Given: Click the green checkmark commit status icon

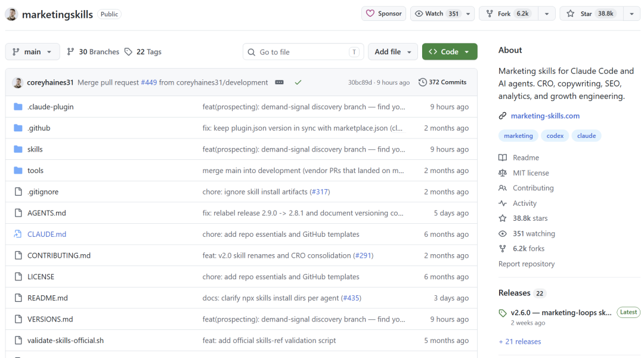Looking at the screenshot, I should [x=298, y=82].
